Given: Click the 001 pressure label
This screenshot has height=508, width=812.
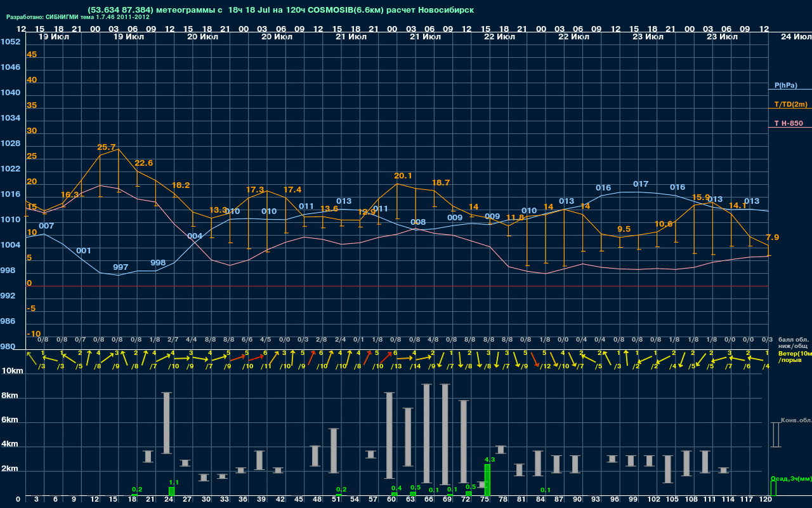Looking at the screenshot, I should click(84, 251).
